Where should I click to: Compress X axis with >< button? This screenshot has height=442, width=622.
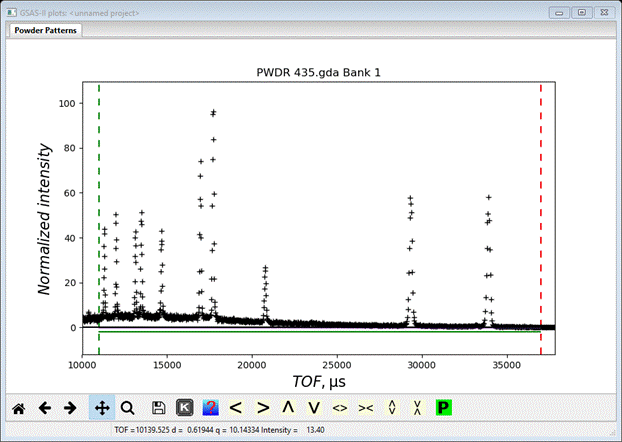pos(366,407)
